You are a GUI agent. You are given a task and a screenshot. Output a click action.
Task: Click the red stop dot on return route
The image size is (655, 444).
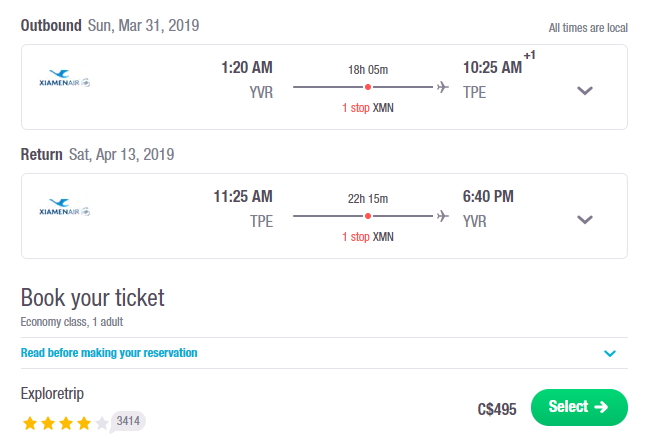[x=368, y=216]
